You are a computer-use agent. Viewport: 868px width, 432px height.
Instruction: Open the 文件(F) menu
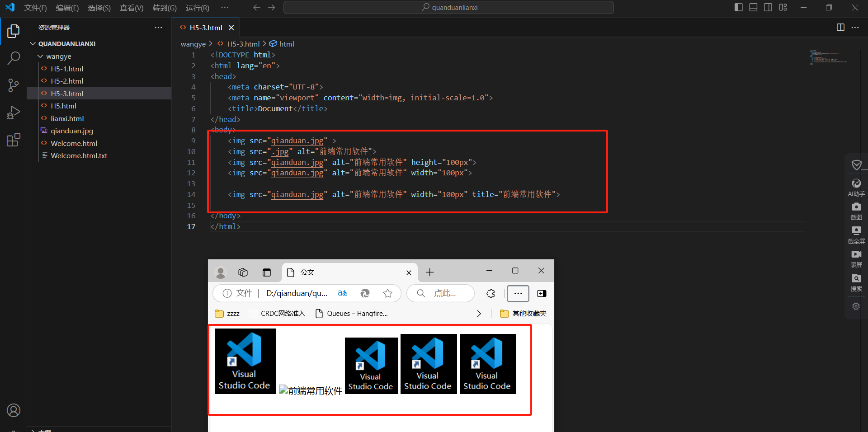(36, 8)
